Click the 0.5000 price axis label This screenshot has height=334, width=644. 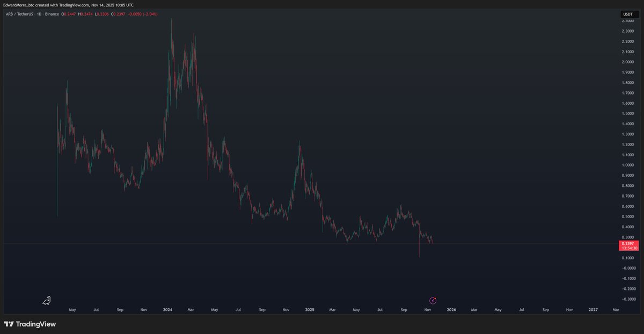pos(628,216)
